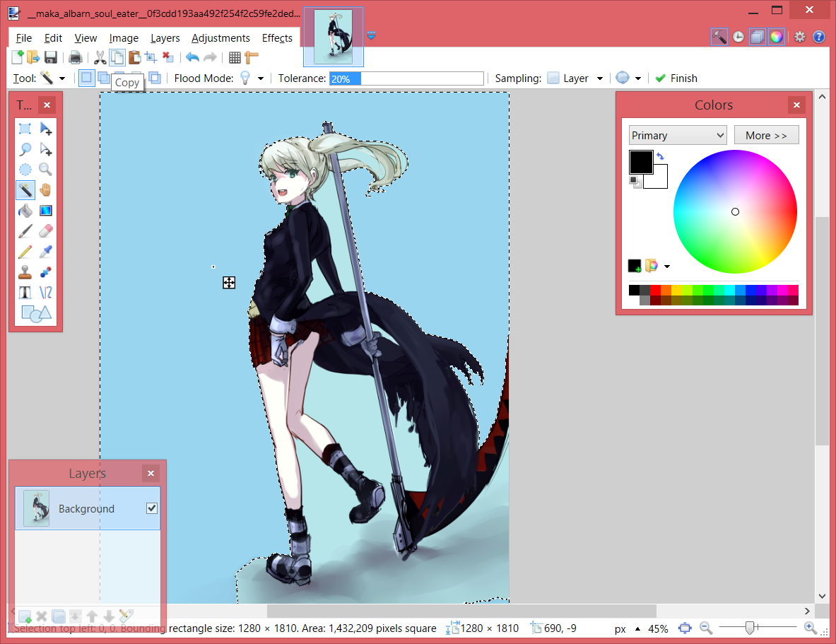Viewport: 836px width, 644px height.
Task: Select the Move Selected Pixels tool
Action: point(46,129)
